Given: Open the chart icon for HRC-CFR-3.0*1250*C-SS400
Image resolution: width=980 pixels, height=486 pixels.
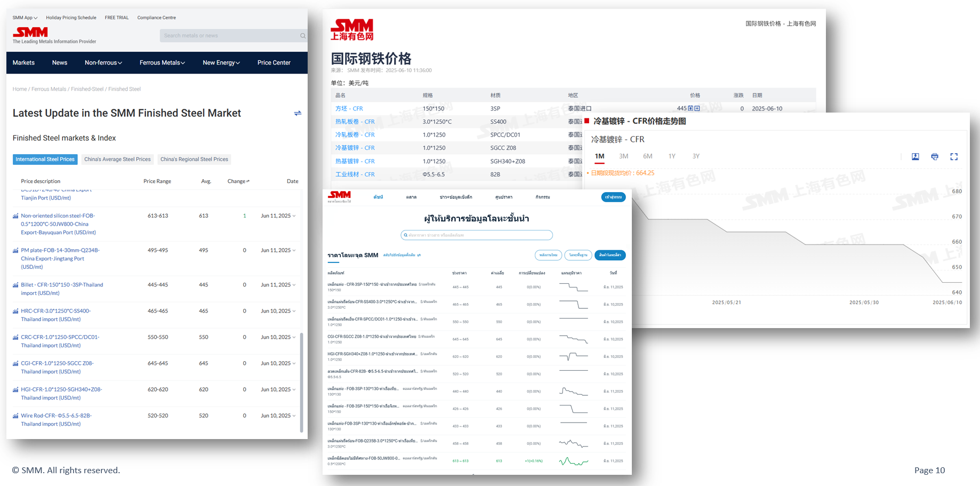Looking at the screenshot, I should pos(15,311).
